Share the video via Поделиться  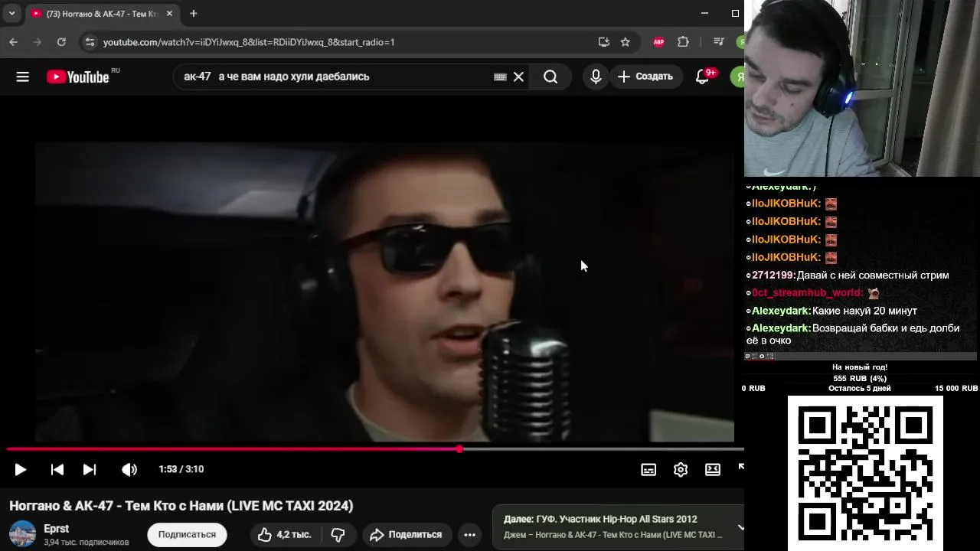click(408, 534)
